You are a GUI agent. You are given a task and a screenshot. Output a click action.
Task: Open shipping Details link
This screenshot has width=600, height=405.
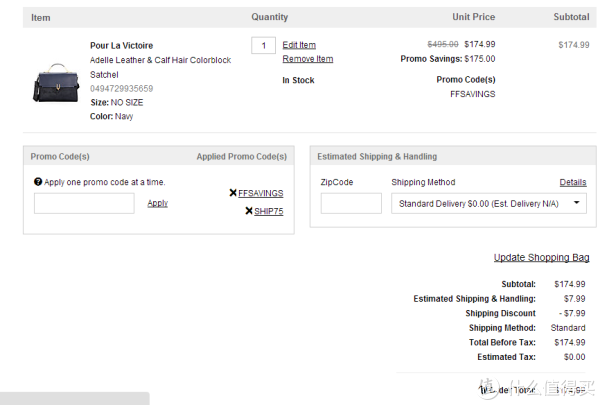click(573, 182)
